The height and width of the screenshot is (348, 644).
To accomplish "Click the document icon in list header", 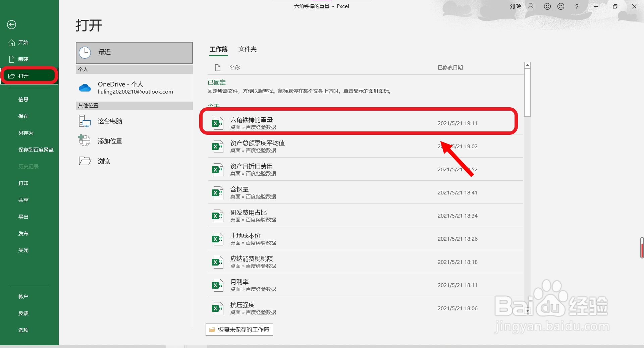I will pyautogui.click(x=217, y=68).
